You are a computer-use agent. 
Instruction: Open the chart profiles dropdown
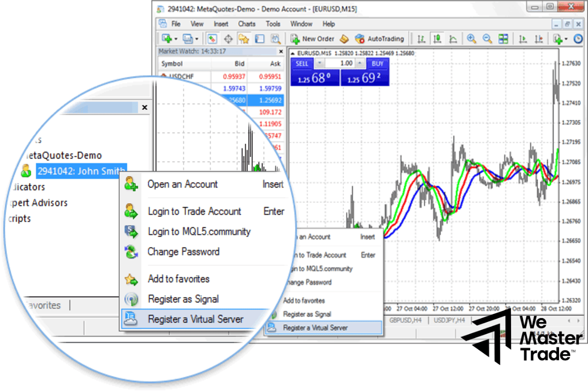pyautogui.click(x=197, y=38)
